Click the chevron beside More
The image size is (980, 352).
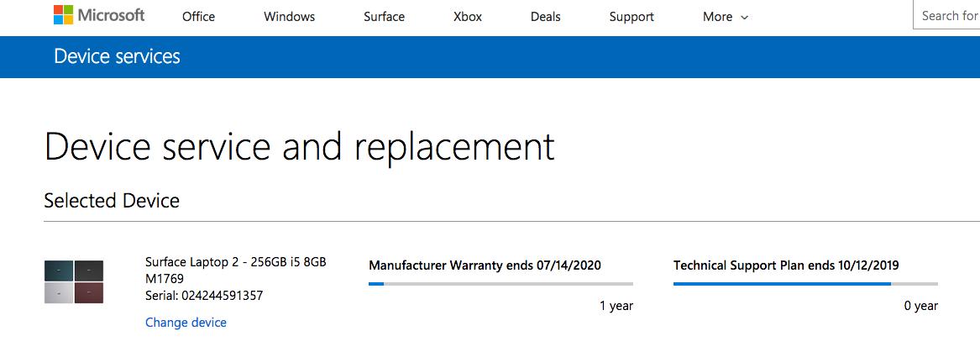tap(744, 18)
